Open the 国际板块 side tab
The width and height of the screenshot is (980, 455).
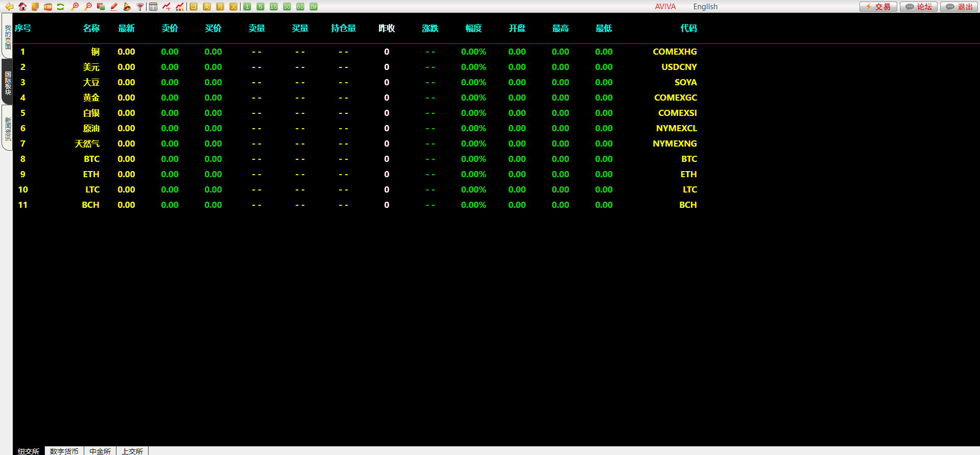(7, 82)
